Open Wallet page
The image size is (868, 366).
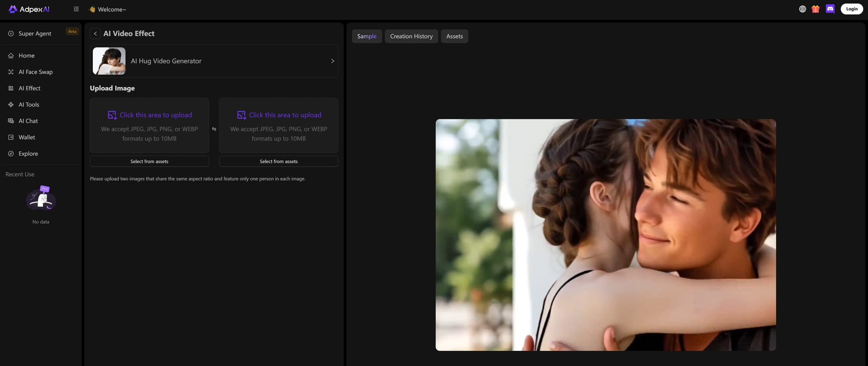pos(41,137)
